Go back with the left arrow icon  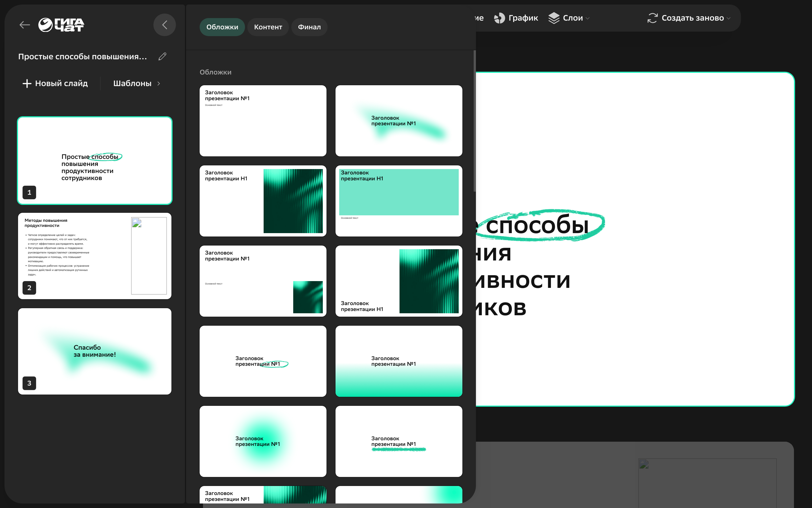25,25
